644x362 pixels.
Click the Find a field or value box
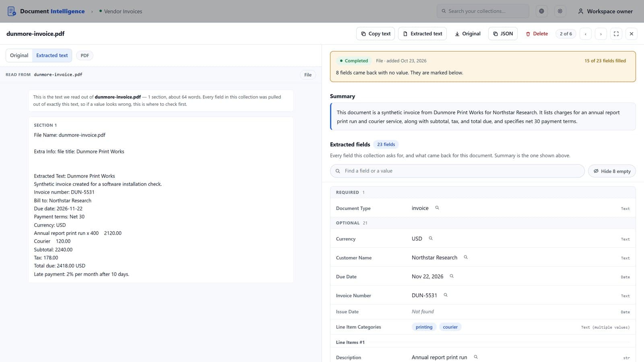tap(457, 171)
